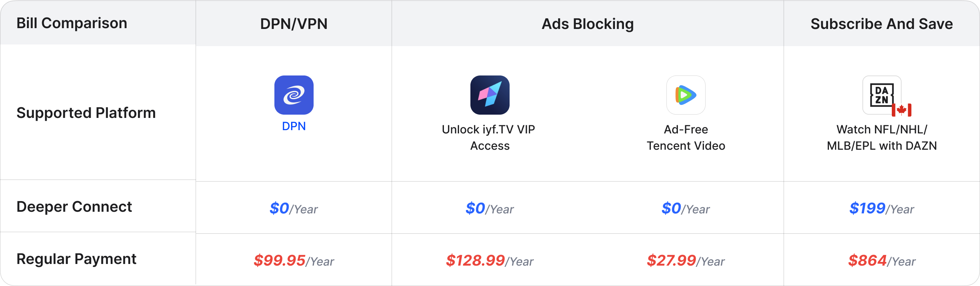Open the blue DPN link
The width and height of the screenshot is (980, 286).
pos(294,126)
